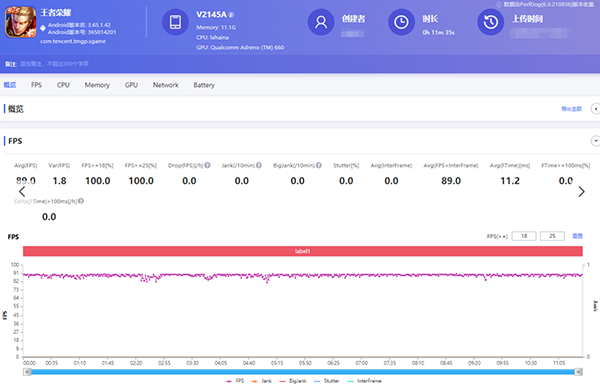Click the creator user profile icon
Viewport: 600px width, 385px height.
(321, 22)
